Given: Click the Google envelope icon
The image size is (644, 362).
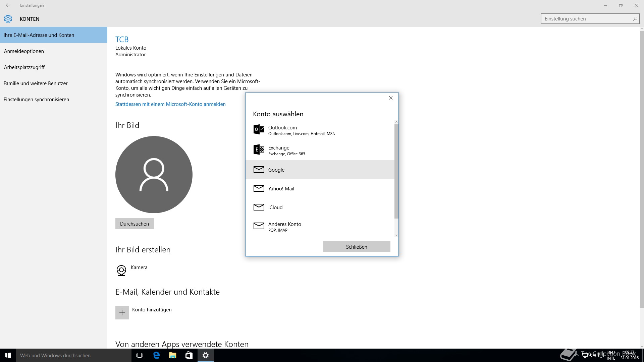Looking at the screenshot, I should coord(259,170).
